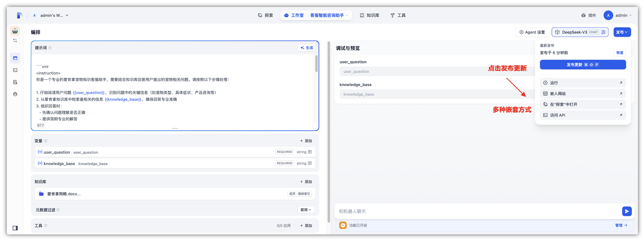Toggle the 元数据过滤 禁用 switch
The height and width of the screenshot is (241, 644).
click(306, 210)
